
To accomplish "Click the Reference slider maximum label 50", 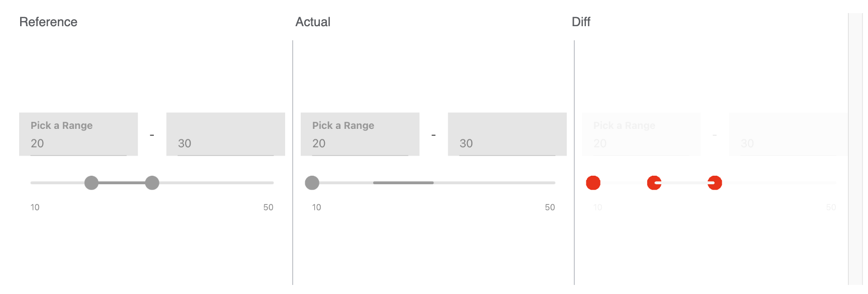I will tap(268, 207).
